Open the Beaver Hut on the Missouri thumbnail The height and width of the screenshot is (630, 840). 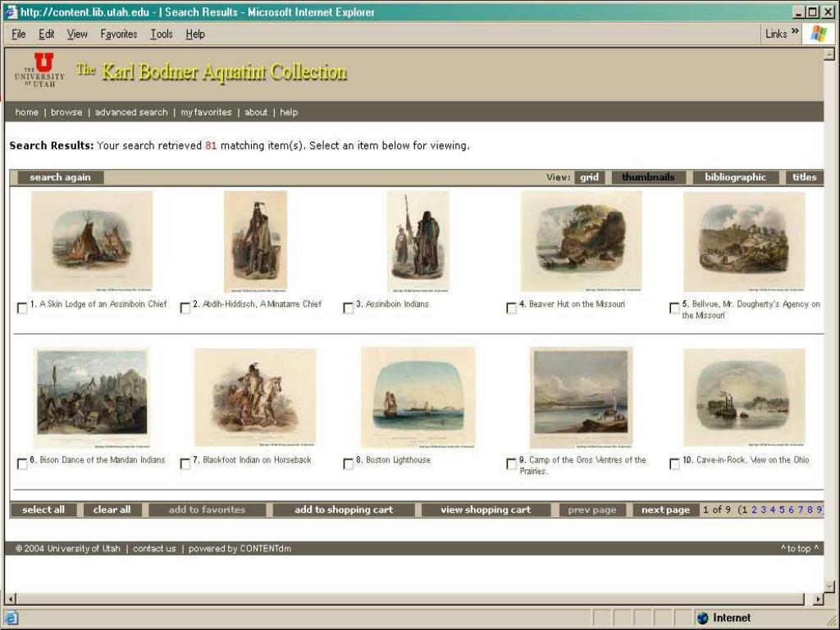[582, 241]
